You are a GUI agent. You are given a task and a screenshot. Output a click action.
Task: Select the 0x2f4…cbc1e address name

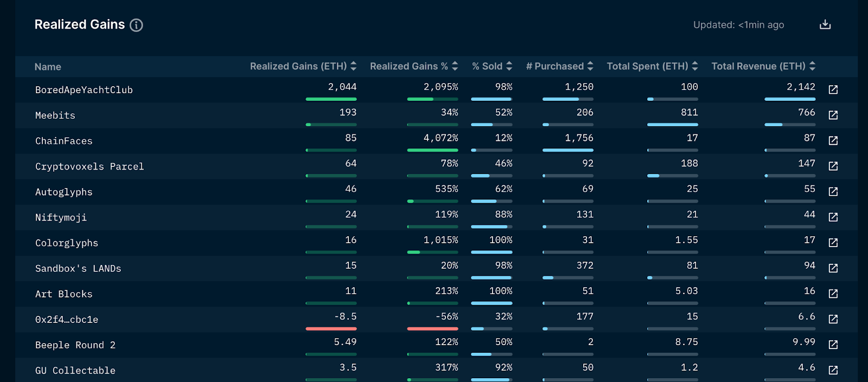pos(67,319)
